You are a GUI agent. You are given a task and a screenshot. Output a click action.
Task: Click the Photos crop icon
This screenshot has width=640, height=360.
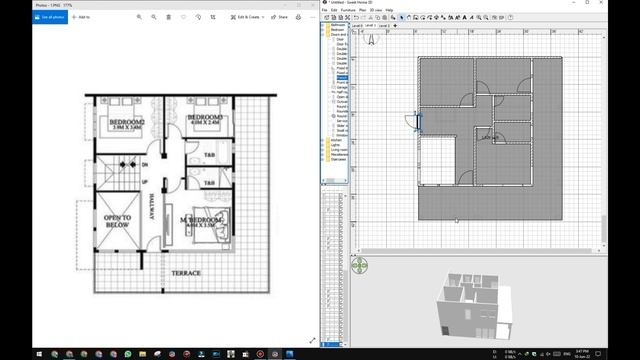click(213, 17)
